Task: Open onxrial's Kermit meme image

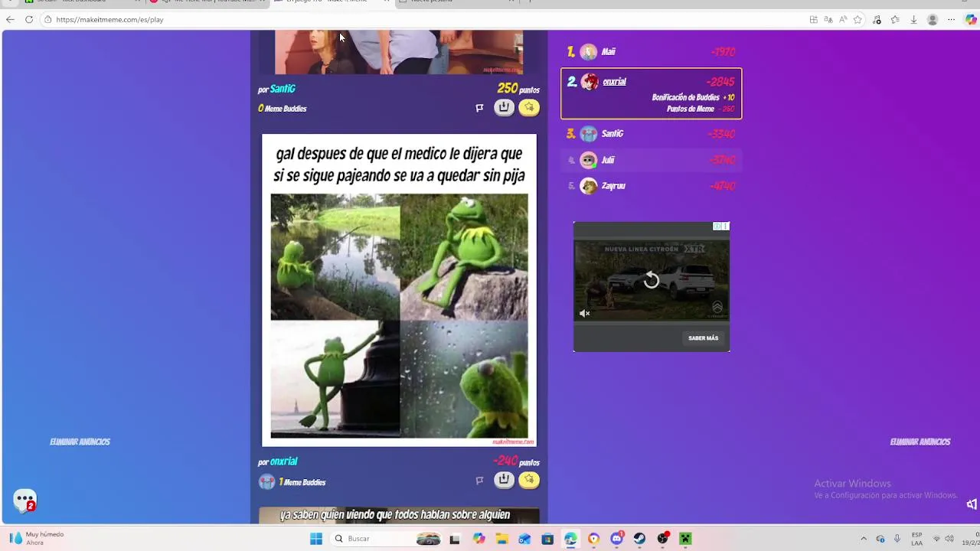Action: pos(399,290)
